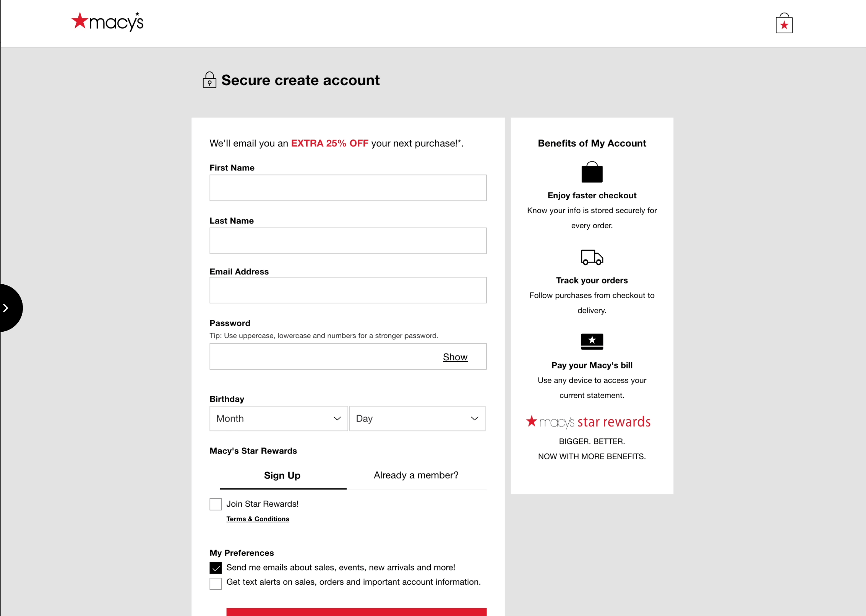
Task: Click the padlock icon beside the page title
Action: pyautogui.click(x=209, y=80)
